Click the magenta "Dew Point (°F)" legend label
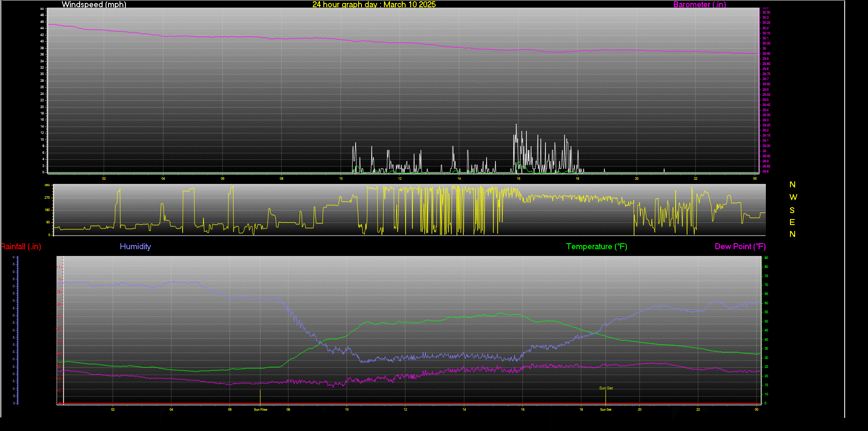This screenshot has width=868, height=431. pos(740,247)
